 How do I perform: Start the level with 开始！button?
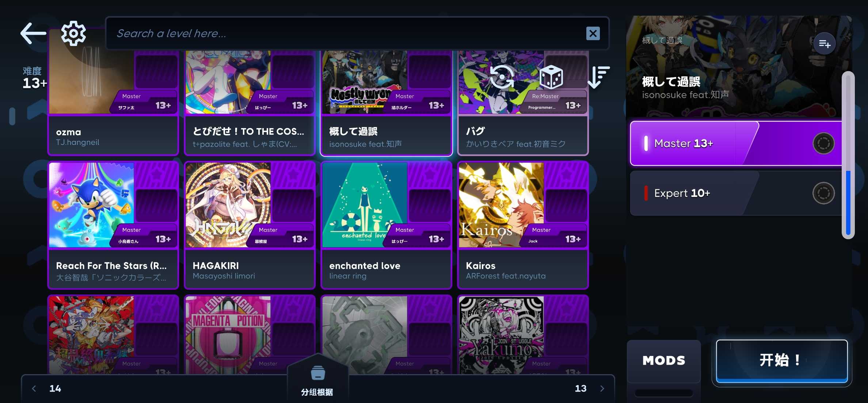tap(782, 361)
